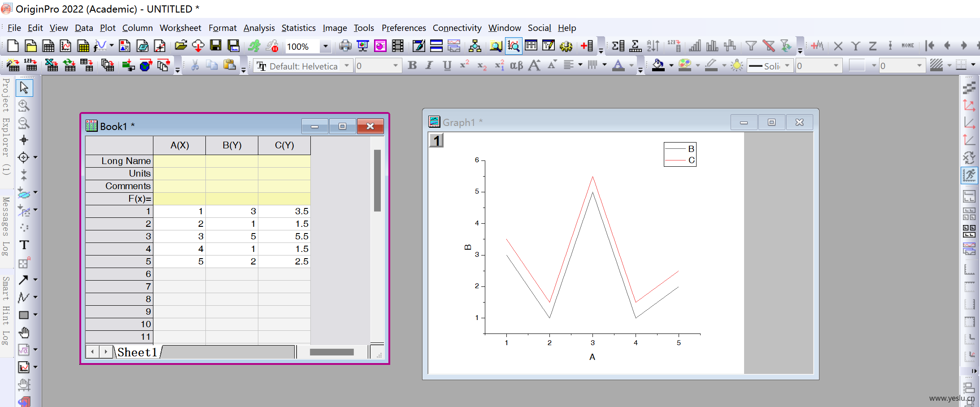Open the File menu
The image size is (980, 407).
click(x=14, y=28)
